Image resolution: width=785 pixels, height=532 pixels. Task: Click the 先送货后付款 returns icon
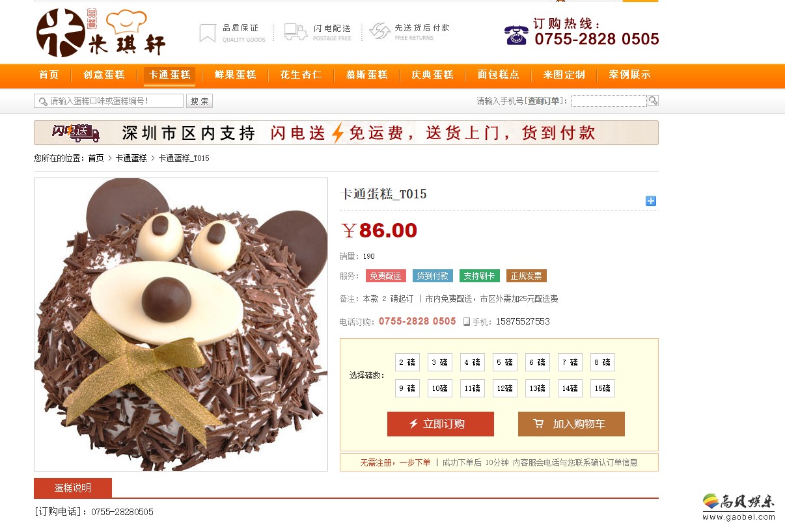coord(379,31)
